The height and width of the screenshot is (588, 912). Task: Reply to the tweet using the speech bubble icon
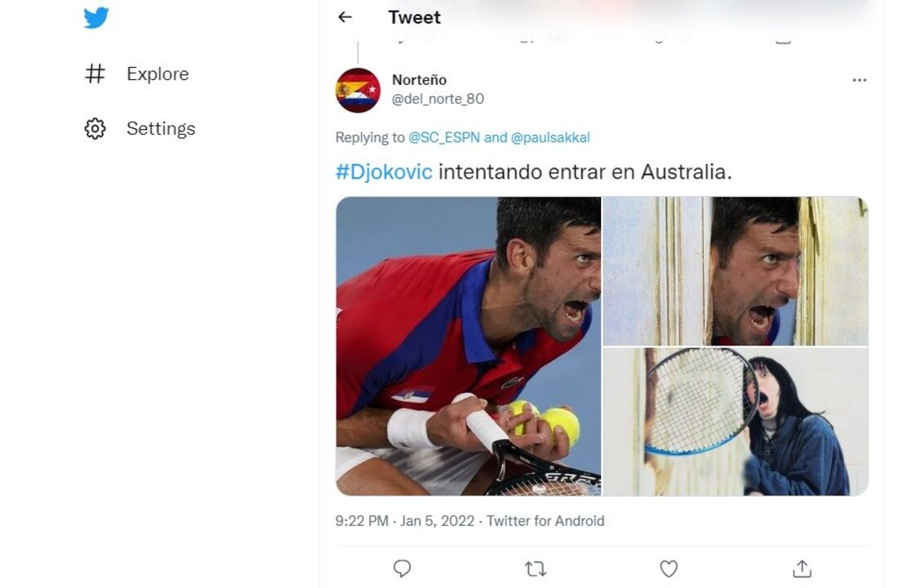[402, 568]
